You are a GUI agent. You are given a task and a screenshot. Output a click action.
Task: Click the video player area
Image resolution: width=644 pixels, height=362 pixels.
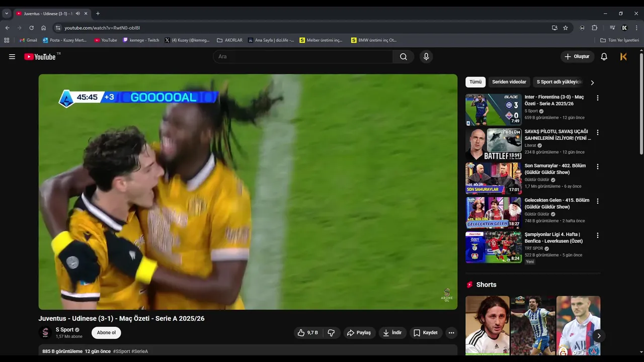[248, 192]
